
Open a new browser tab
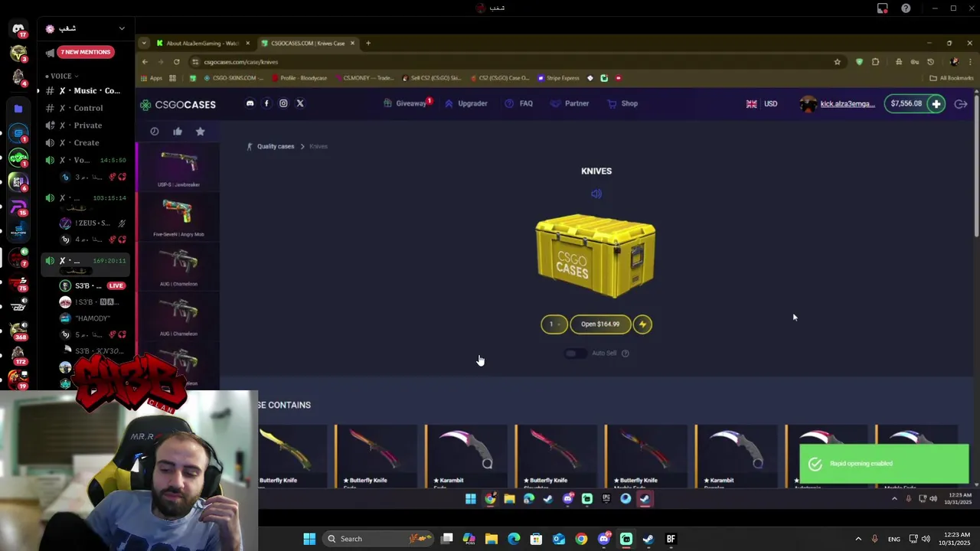click(368, 43)
